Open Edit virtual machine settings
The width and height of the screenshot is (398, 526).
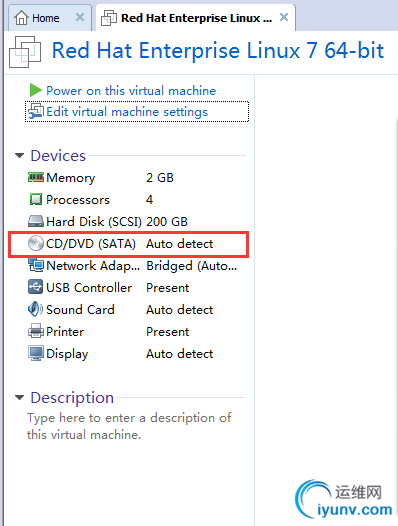point(127,112)
